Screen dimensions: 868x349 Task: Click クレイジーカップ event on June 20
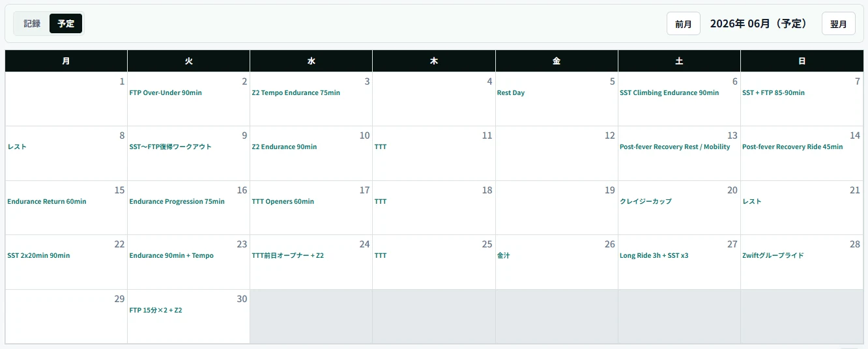(645, 201)
